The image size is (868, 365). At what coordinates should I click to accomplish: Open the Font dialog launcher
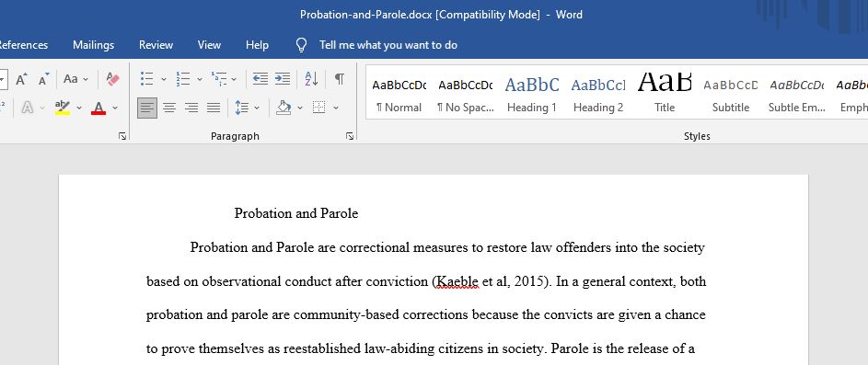(x=122, y=136)
